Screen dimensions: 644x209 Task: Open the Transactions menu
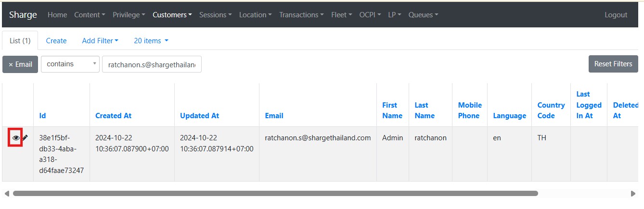(x=301, y=15)
